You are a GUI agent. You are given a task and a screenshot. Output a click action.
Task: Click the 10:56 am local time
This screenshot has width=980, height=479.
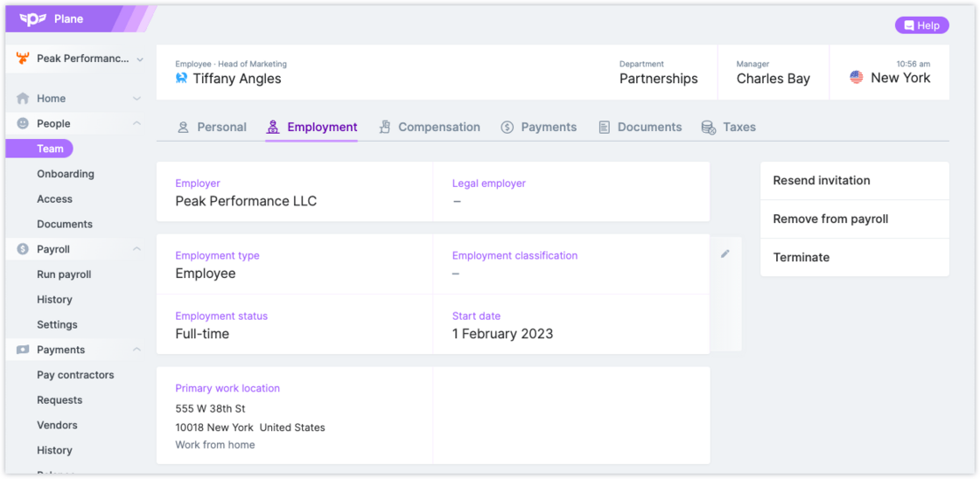pos(913,64)
